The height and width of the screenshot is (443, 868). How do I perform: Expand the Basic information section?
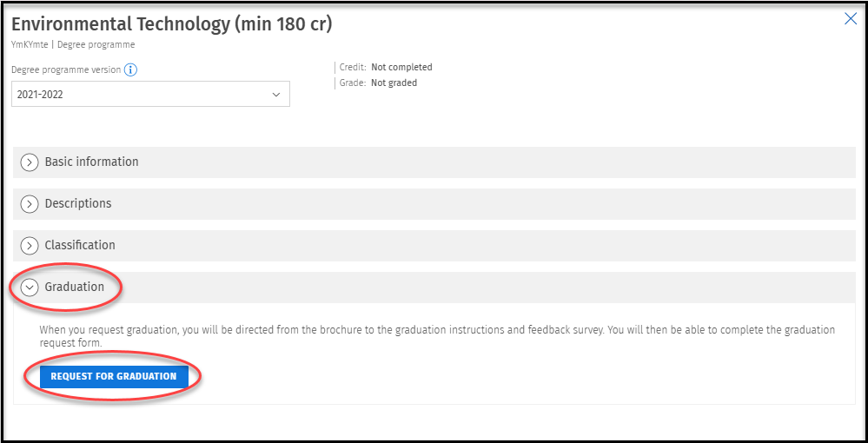click(x=91, y=162)
